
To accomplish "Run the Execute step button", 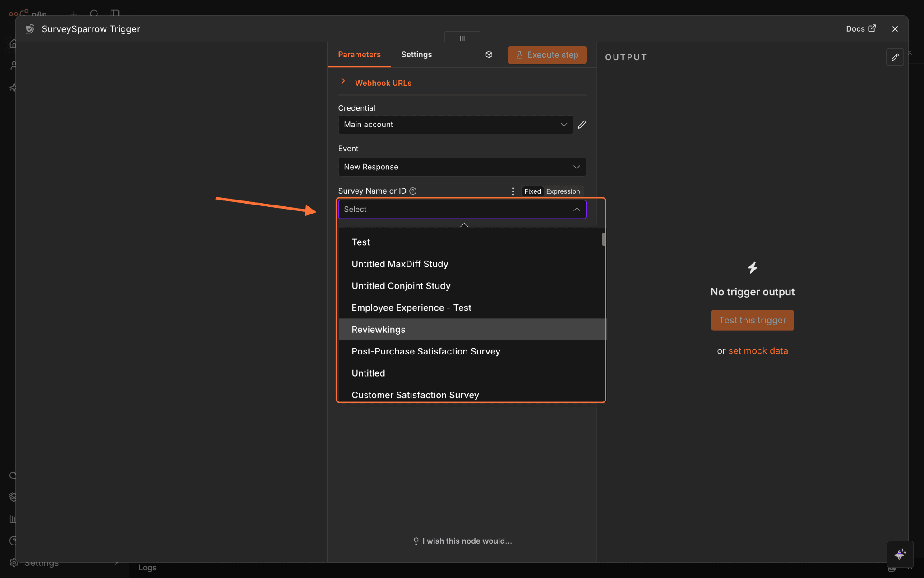I will (547, 55).
